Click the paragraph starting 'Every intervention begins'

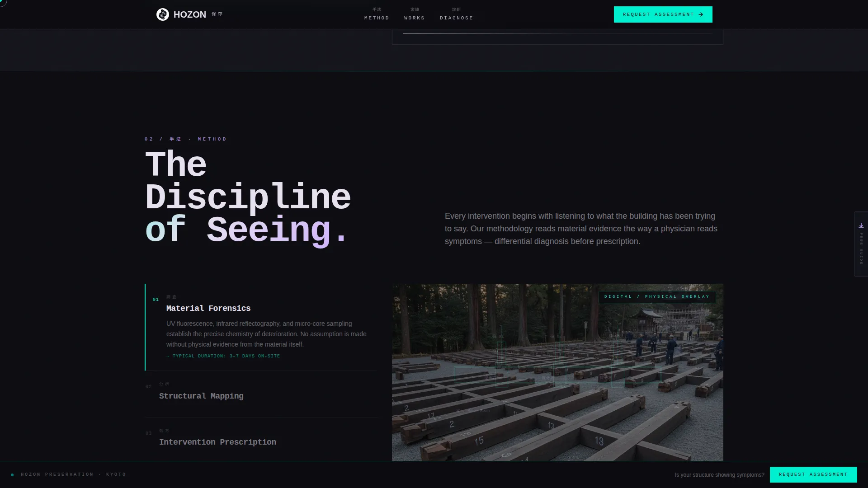click(x=581, y=229)
